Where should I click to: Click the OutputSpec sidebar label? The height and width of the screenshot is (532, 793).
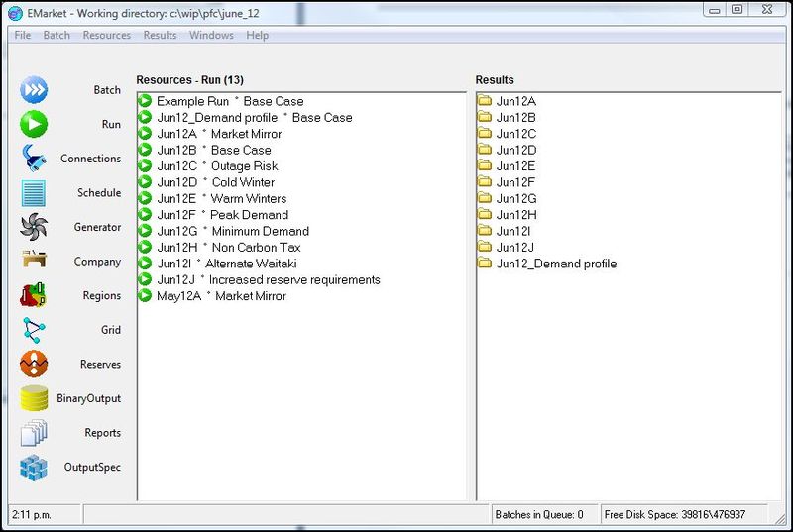point(92,467)
